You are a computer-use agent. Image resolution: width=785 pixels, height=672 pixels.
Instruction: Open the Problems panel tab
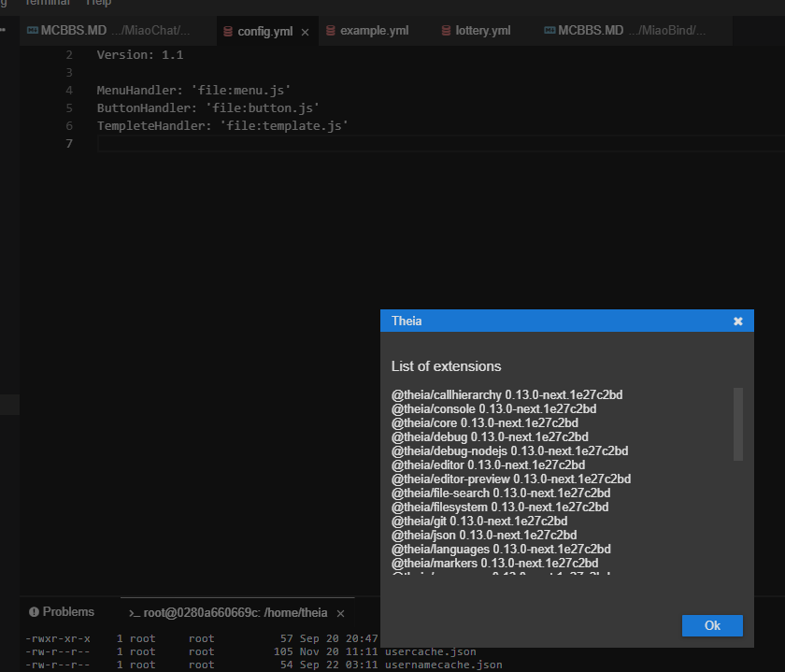pyautogui.click(x=67, y=611)
